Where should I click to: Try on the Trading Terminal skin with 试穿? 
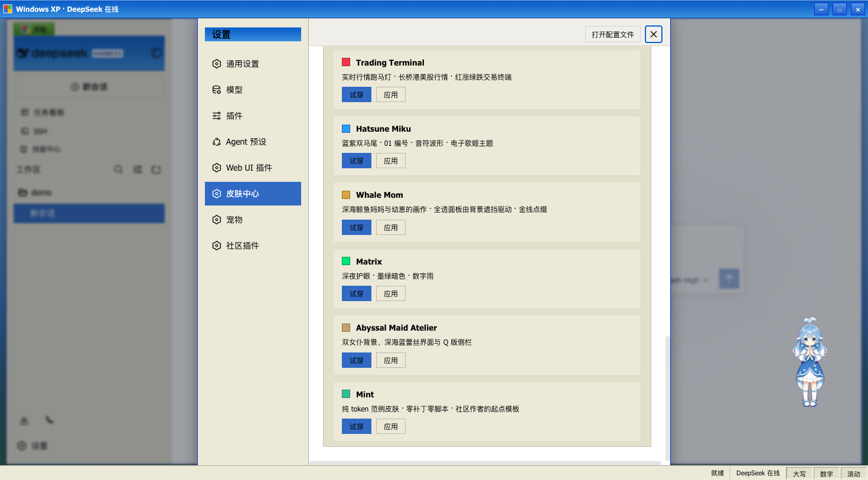click(357, 94)
